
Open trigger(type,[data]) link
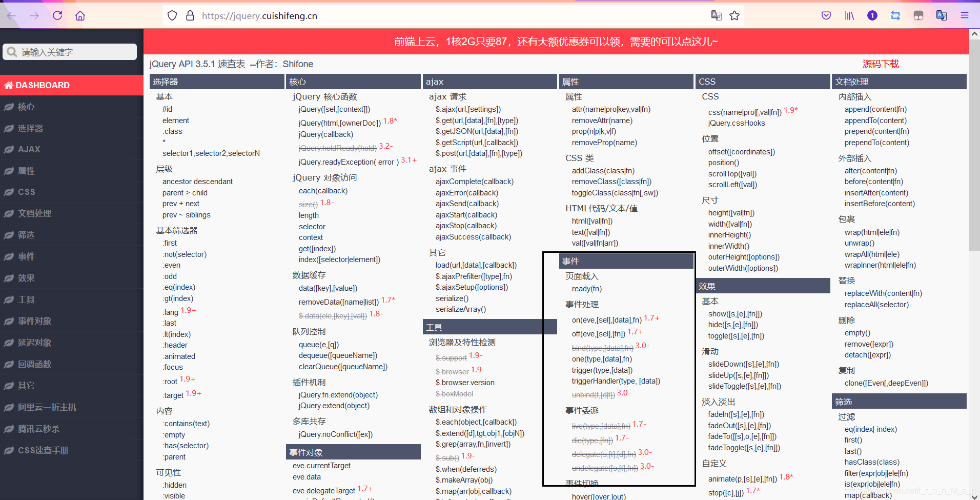click(x=602, y=370)
